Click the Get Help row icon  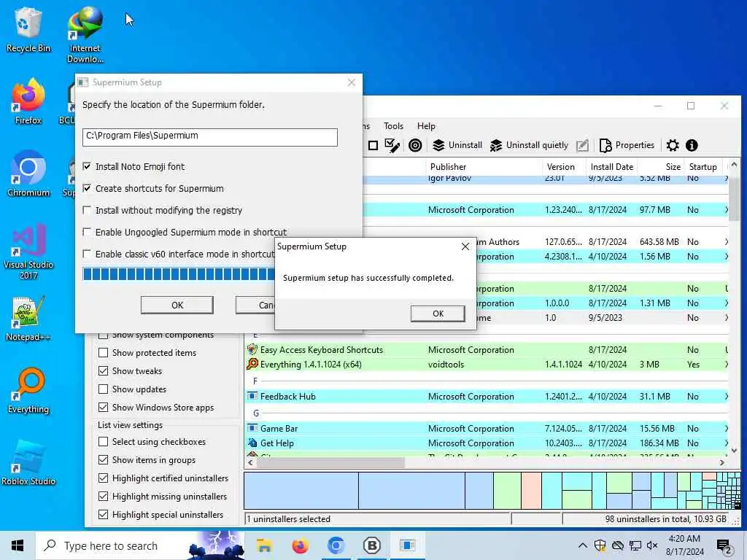[x=252, y=443]
